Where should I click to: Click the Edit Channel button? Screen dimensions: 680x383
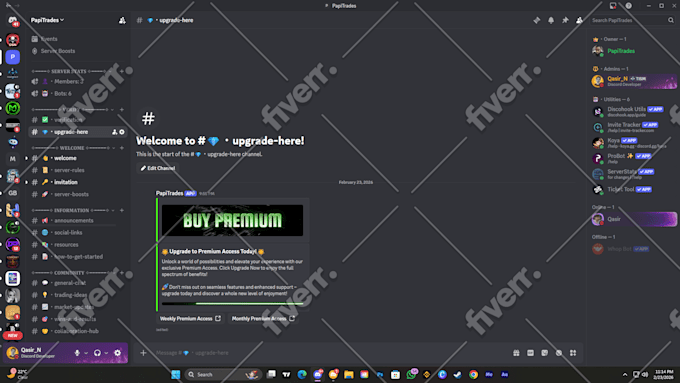point(157,168)
